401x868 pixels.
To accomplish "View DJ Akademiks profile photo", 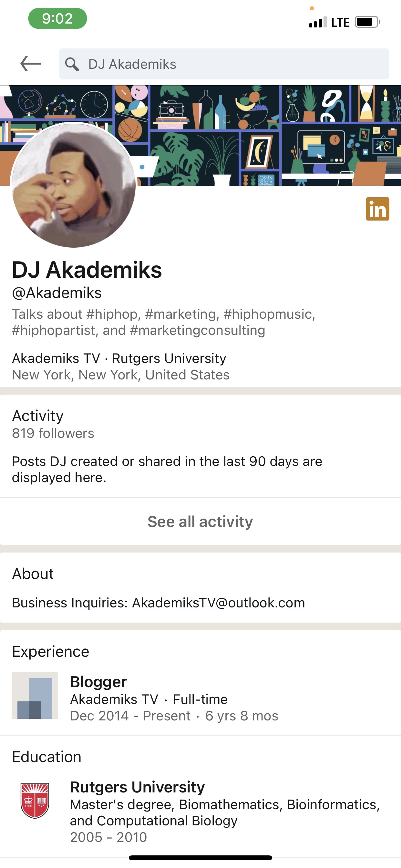I will click(74, 185).
